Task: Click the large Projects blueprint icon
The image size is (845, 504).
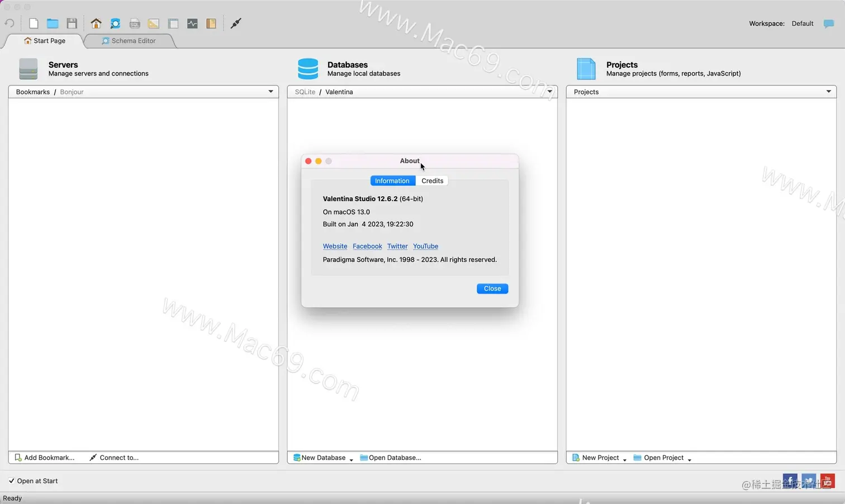Action: (586, 69)
